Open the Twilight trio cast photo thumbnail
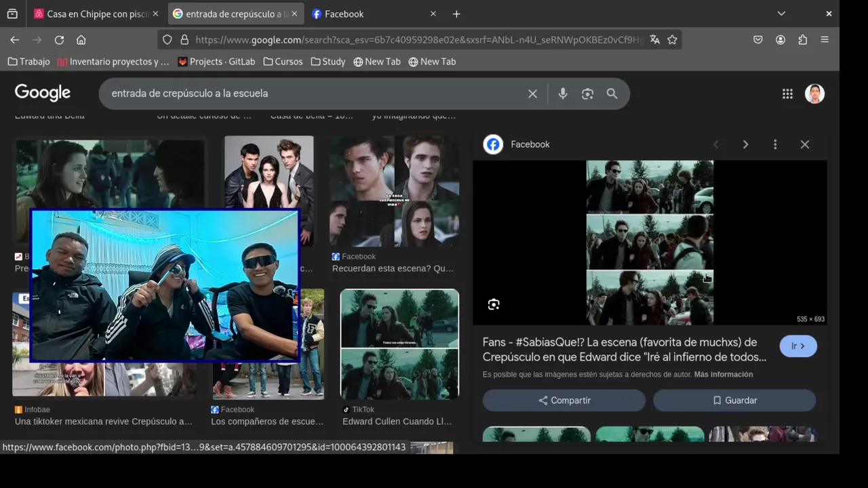 tap(269, 171)
